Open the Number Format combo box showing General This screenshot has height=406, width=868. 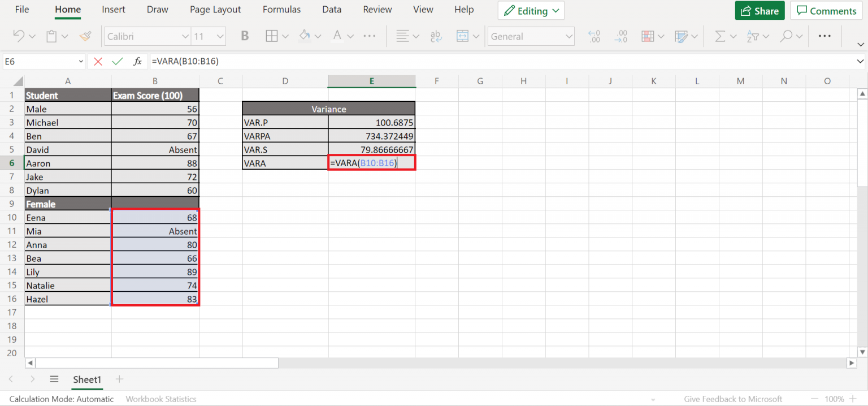tap(530, 36)
